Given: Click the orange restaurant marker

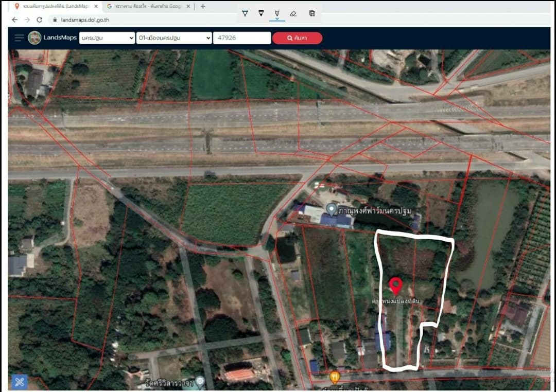Looking at the screenshot, I should click(335, 378).
